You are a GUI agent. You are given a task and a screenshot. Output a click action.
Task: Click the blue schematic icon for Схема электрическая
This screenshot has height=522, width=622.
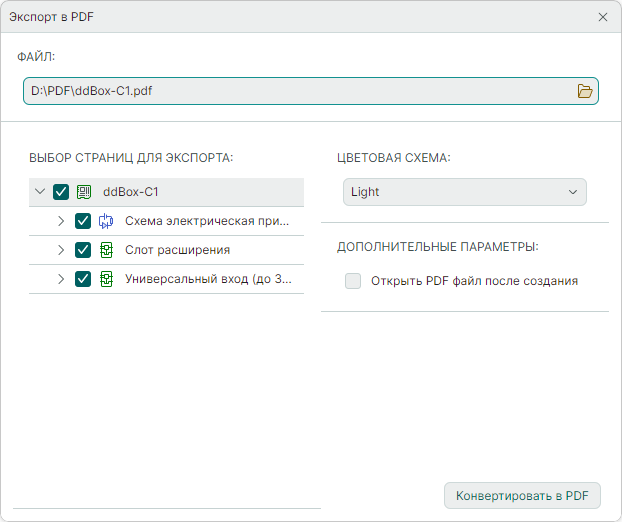106,221
